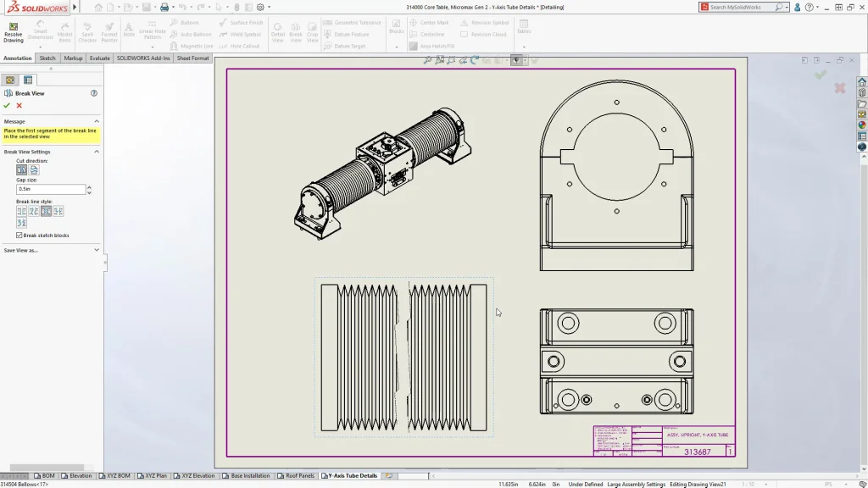Switch to the Sketch ribbon tab
This screenshot has width=868, height=488.
tap(47, 58)
